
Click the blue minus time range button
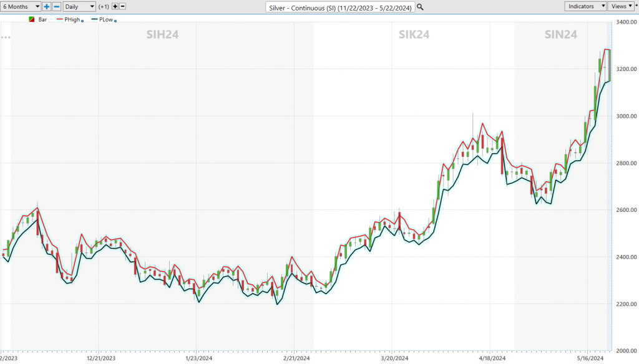click(56, 6)
